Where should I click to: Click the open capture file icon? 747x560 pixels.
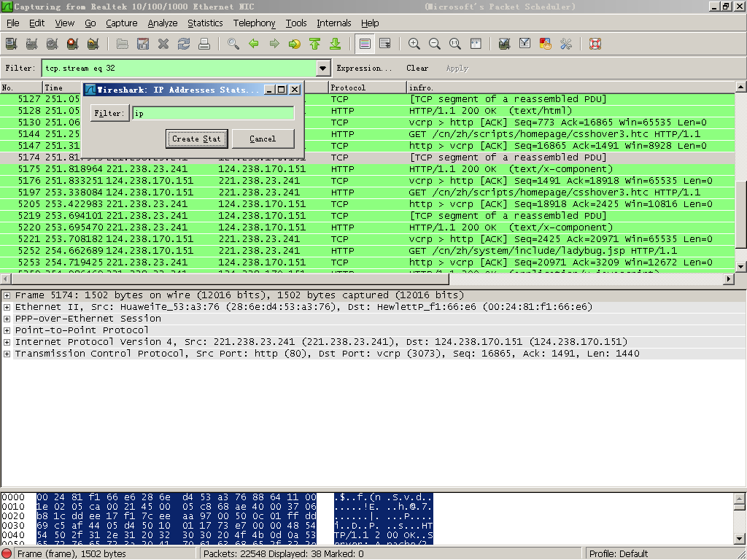tap(122, 44)
